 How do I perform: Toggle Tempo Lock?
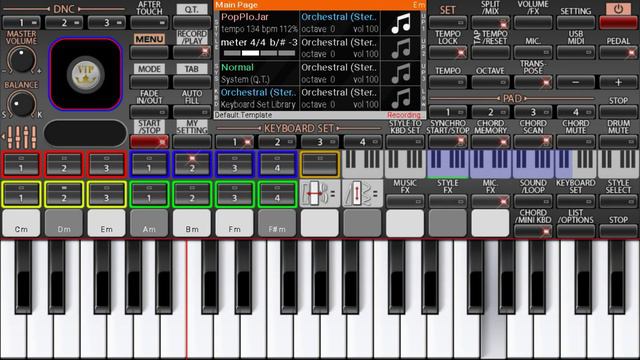448,52
